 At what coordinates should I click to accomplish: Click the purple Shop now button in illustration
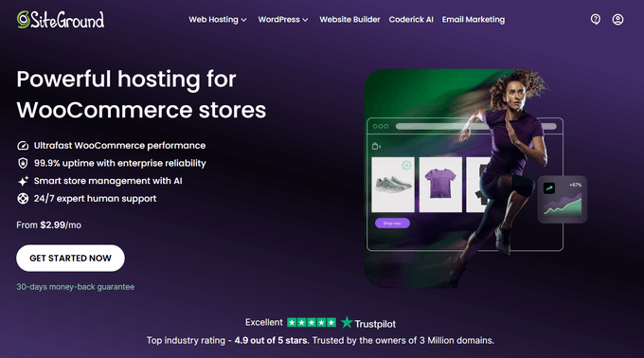pyautogui.click(x=392, y=224)
